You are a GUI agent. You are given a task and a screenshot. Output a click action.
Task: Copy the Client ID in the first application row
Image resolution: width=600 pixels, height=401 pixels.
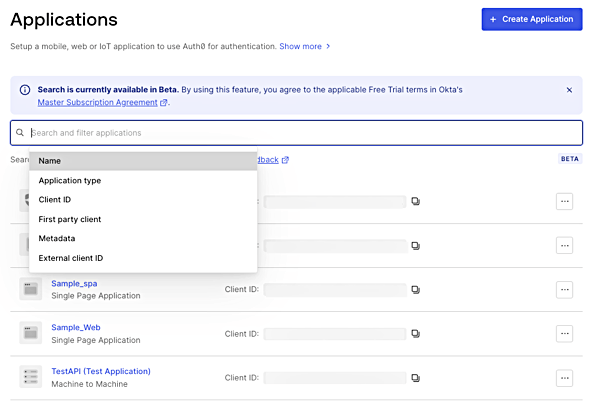point(416,201)
